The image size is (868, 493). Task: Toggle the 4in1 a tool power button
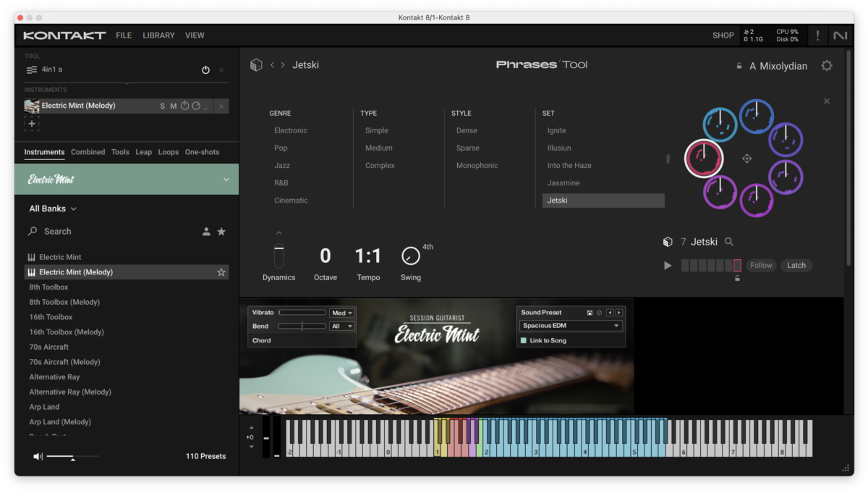click(x=205, y=70)
